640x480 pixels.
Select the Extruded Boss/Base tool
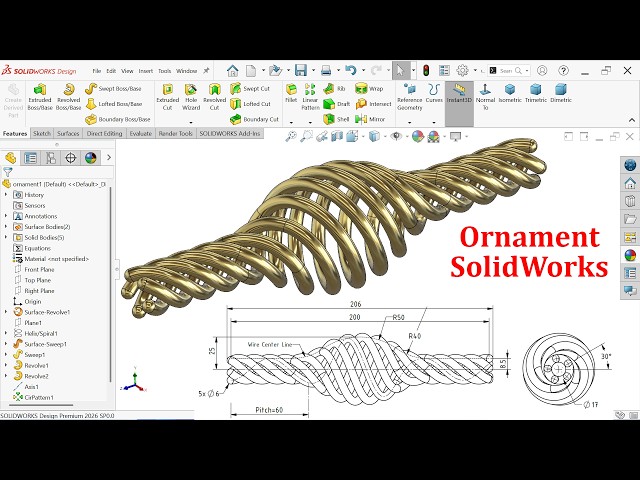40,97
